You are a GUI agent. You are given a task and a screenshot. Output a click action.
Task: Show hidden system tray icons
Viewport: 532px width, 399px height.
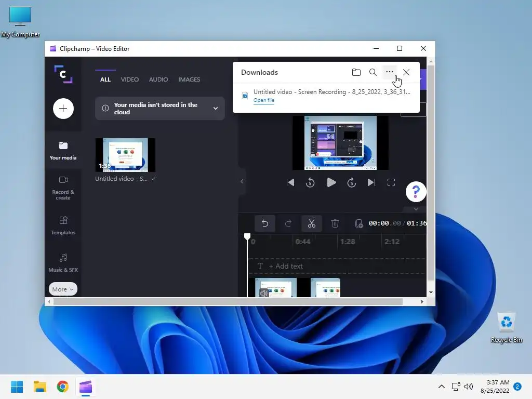442,387
